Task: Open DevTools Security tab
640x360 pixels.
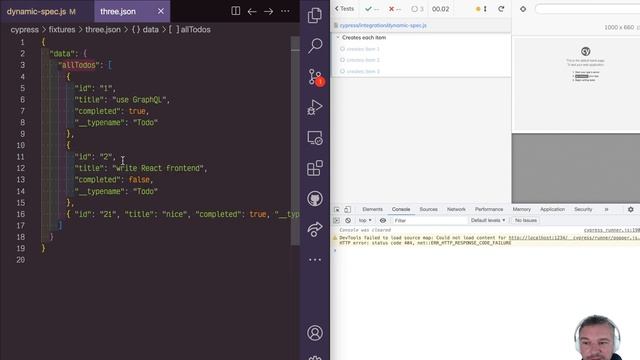Action: (583, 209)
